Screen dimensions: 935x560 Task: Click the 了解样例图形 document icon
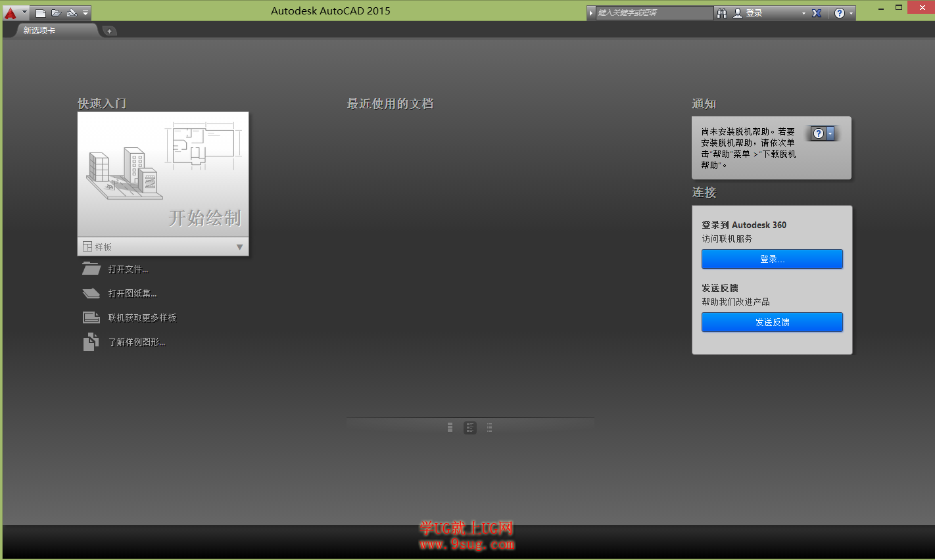(x=91, y=342)
